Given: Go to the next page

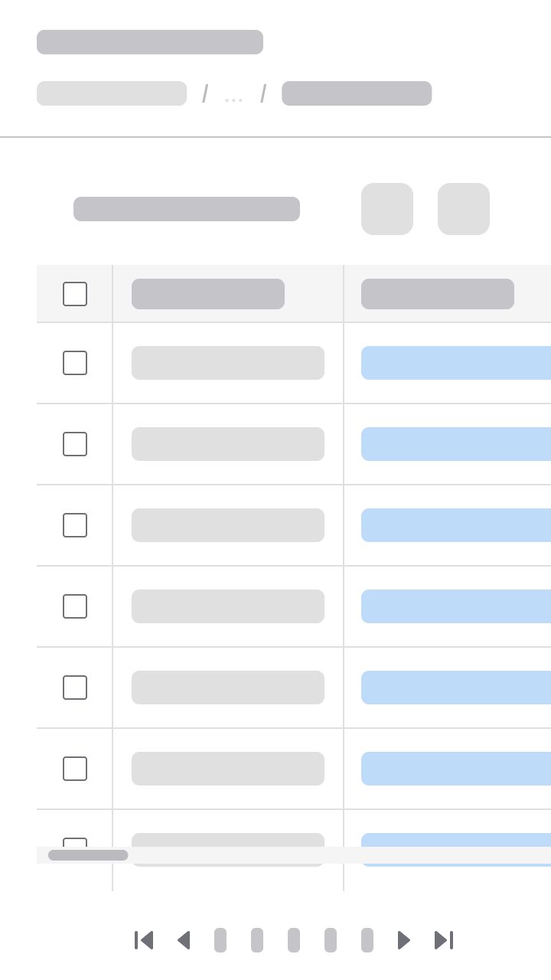Looking at the screenshot, I should coord(404,940).
